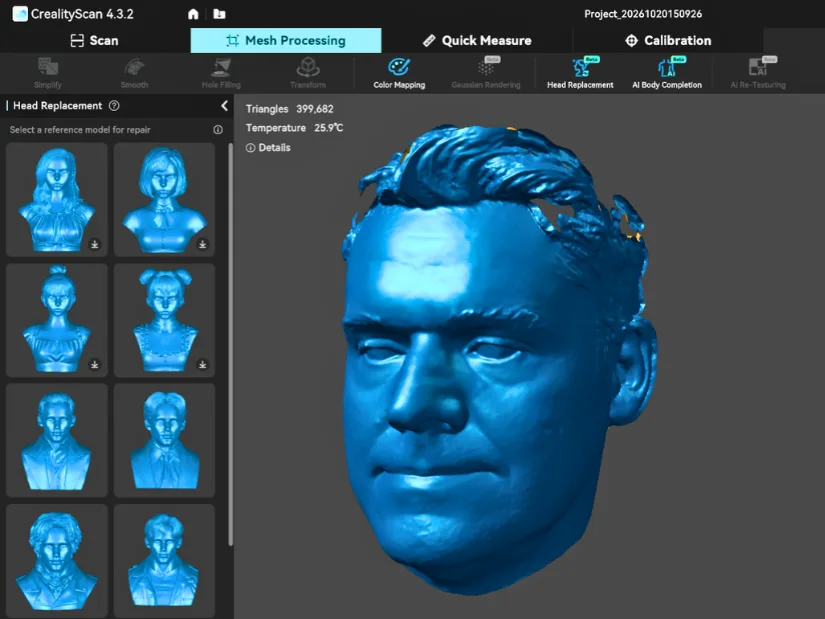The height and width of the screenshot is (619, 825).
Task: Select the Simplify tool
Action: [x=48, y=74]
